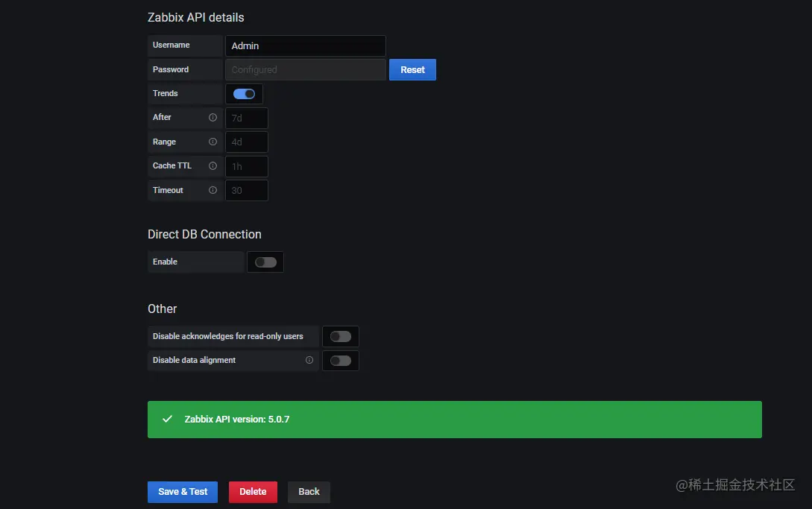
Task: Click the After input field with 7d
Action: [247, 118]
